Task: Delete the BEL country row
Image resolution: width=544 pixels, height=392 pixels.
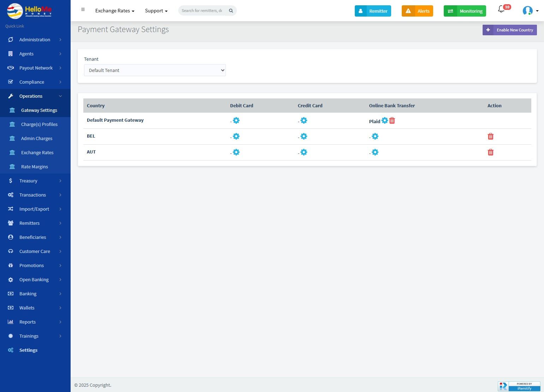Action: click(x=490, y=136)
